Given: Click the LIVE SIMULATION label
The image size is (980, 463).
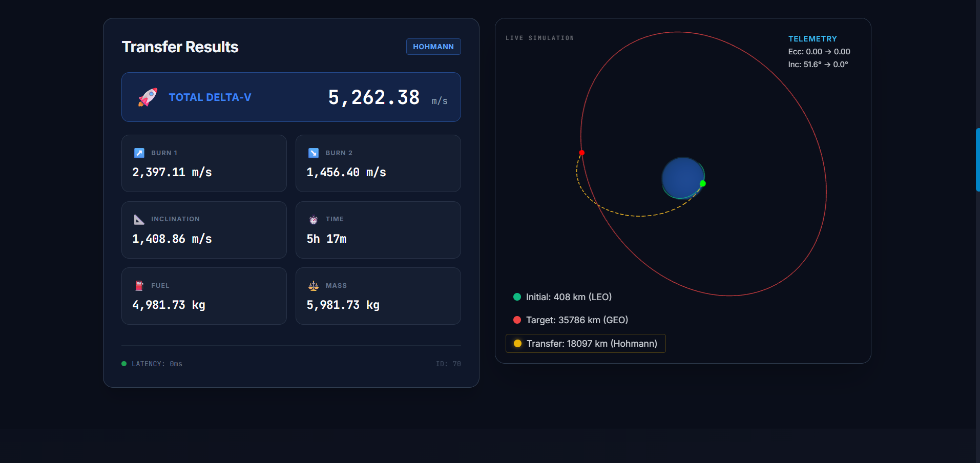Looking at the screenshot, I should [x=540, y=38].
